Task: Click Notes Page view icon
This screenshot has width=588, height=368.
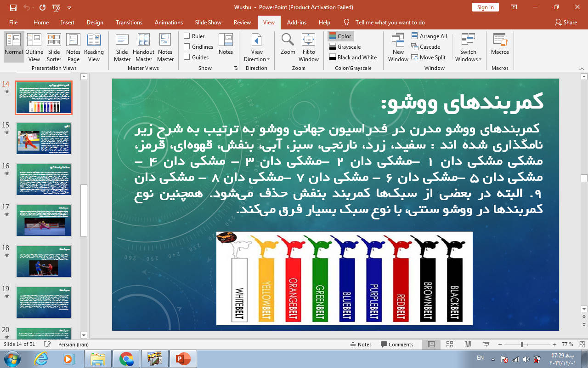Action: click(73, 47)
